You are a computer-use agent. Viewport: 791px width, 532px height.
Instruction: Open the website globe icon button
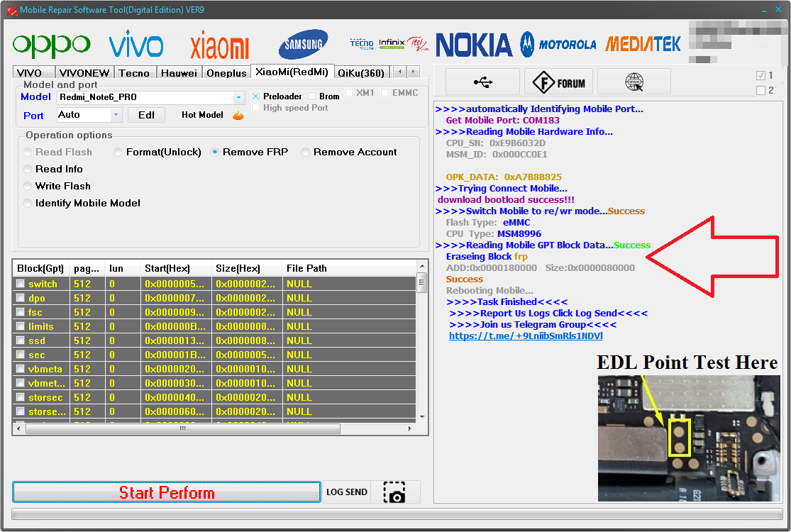point(634,82)
